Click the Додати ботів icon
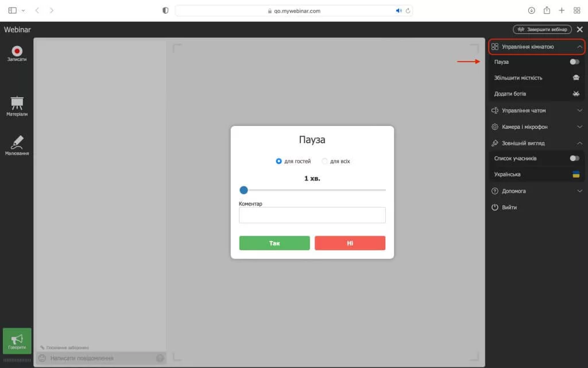588x368 pixels. [576, 94]
